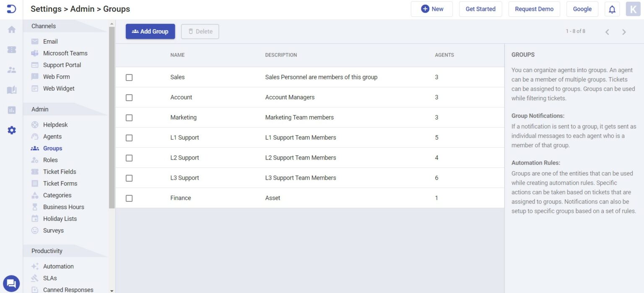
Task: Expand the Productivity section
Action: coord(46,251)
